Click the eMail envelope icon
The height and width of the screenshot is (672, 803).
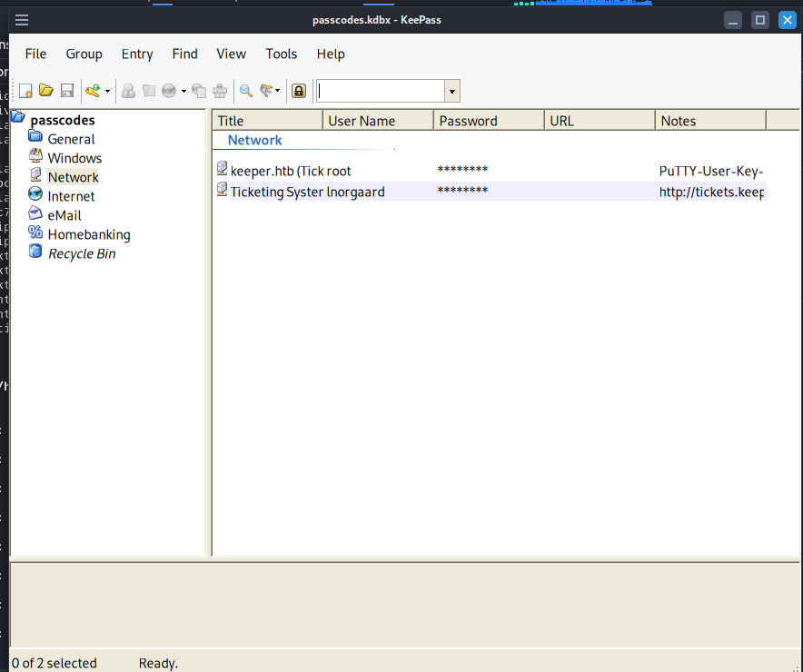click(x=35, y=212)
